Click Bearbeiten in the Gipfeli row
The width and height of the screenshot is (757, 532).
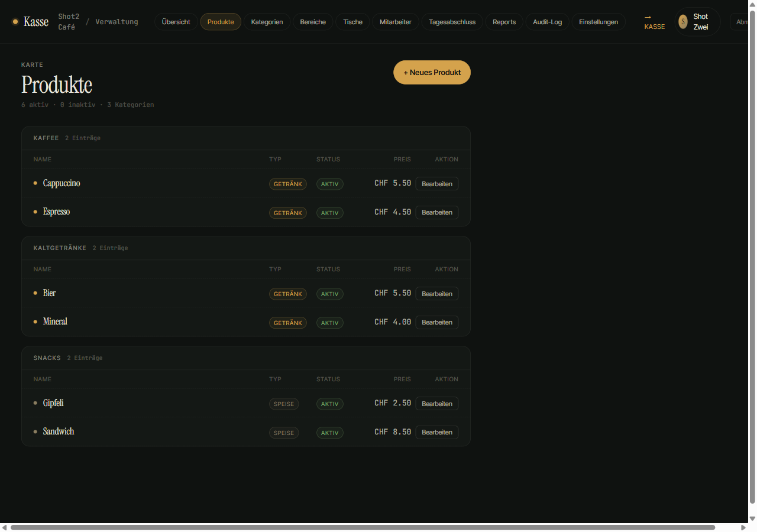pyautogui.click(x=437, y=404)
